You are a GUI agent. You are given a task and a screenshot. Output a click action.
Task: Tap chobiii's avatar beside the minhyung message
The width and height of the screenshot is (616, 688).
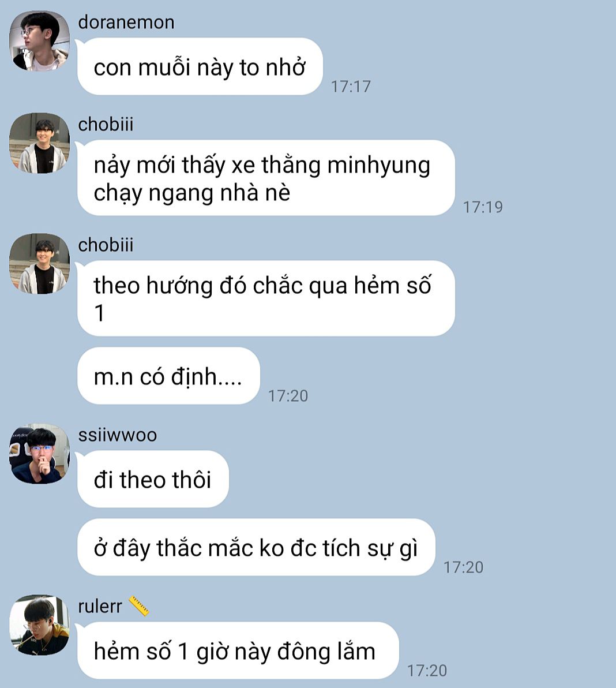[39, 143]
